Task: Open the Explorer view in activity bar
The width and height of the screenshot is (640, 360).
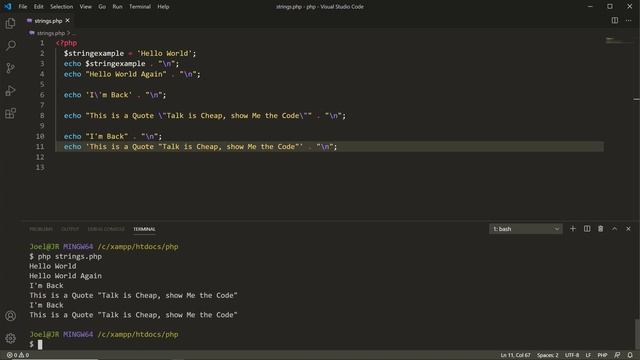Action: (x=11, y=23)
